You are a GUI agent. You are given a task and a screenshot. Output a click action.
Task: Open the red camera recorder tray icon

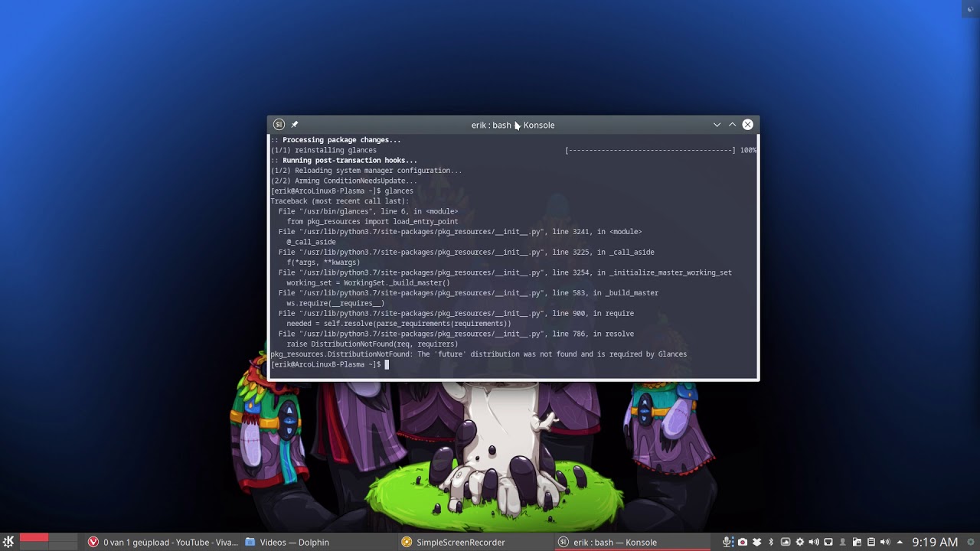[x=743, y=542]
